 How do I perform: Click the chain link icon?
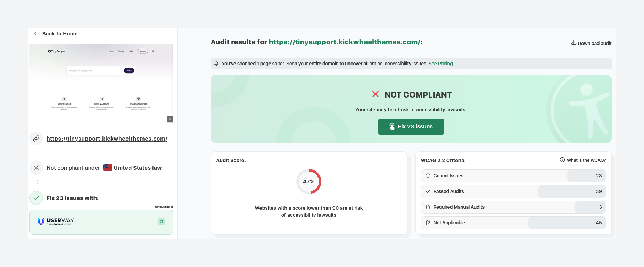coord(36,139)
